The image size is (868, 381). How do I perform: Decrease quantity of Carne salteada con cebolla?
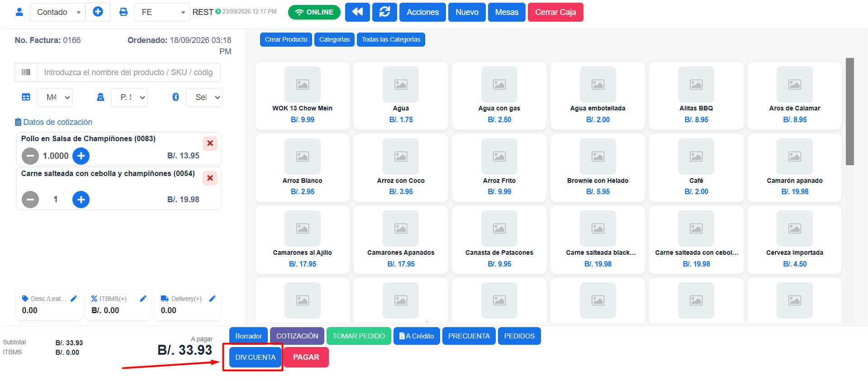click(x=30, y=200)
